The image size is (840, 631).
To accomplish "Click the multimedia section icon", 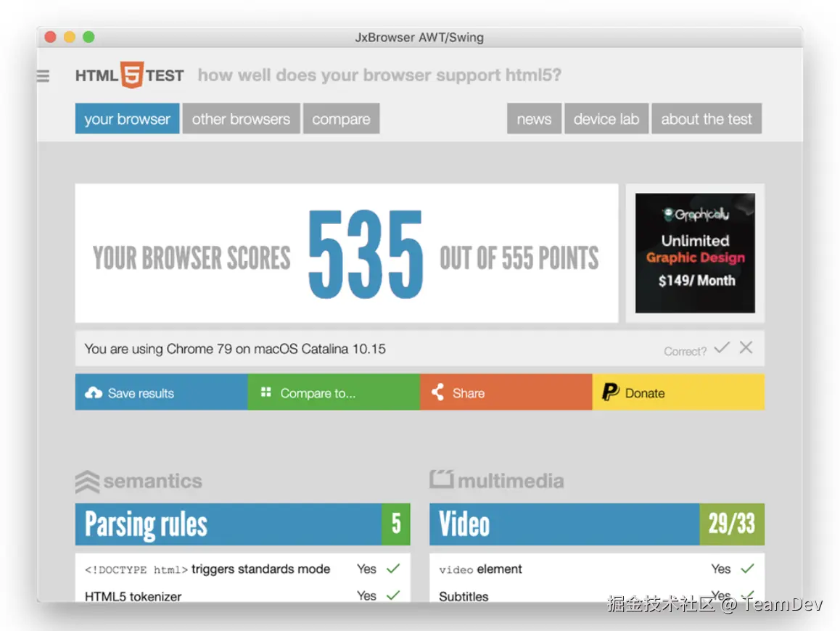I will [x=442, y=479].
